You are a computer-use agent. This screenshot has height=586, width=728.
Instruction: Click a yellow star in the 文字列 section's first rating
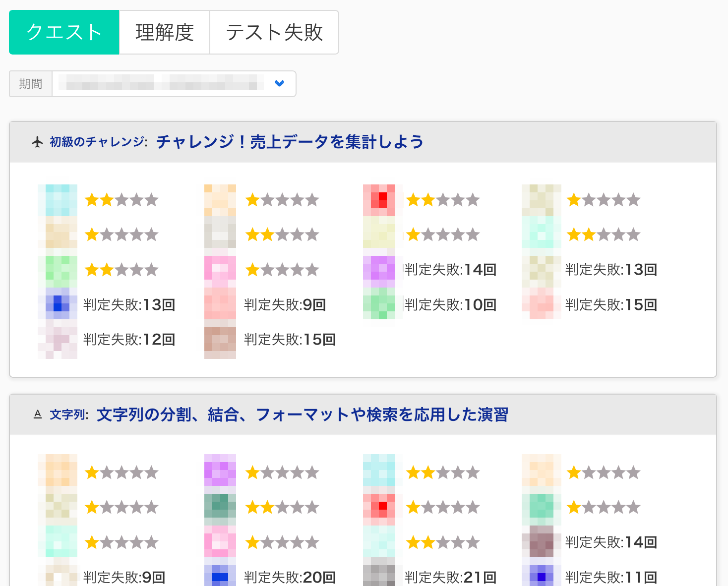92,472
